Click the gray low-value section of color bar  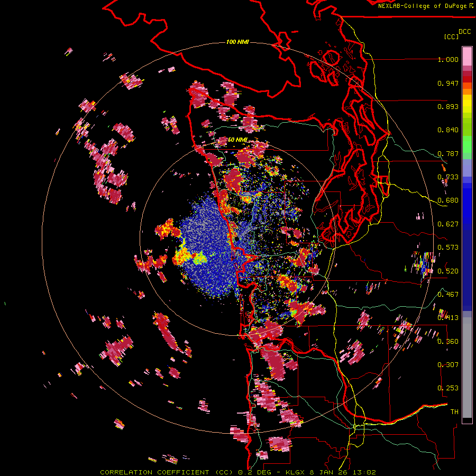pyautogui.click(x=467, y=368)
